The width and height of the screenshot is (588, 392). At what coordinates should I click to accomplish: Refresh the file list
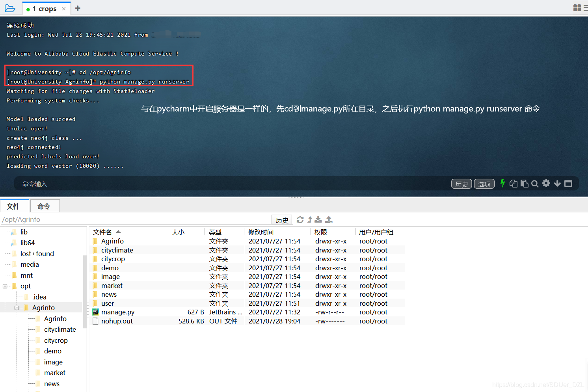pos(300,219)
